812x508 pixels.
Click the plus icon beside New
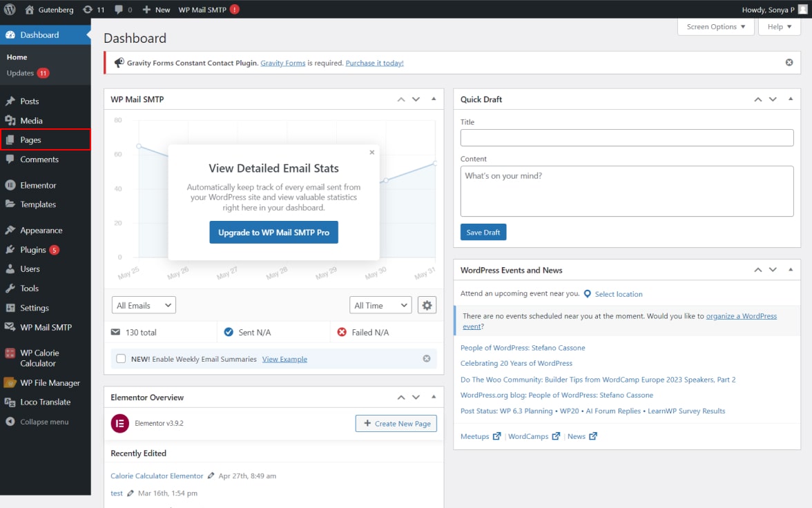(146, 10)
